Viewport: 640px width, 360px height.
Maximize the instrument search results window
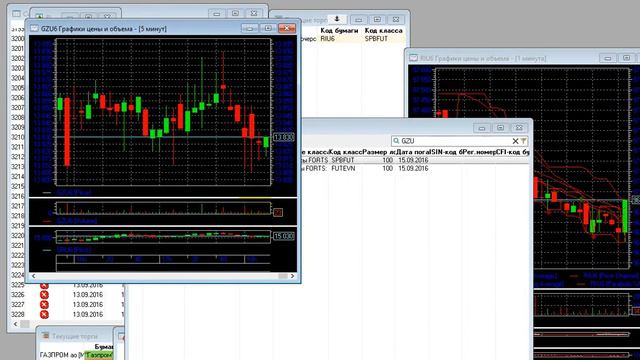pyautogui.click(x=500, y=128)
